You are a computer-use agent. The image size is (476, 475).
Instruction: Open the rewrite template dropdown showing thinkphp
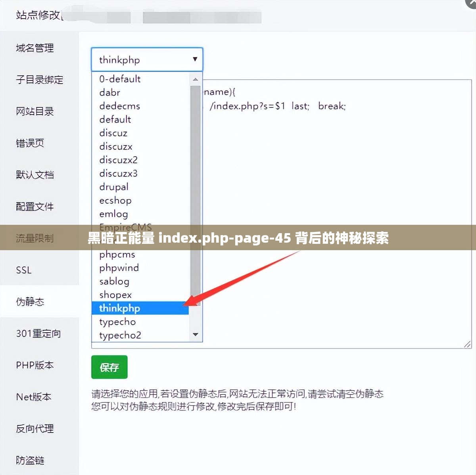point(147,59)
